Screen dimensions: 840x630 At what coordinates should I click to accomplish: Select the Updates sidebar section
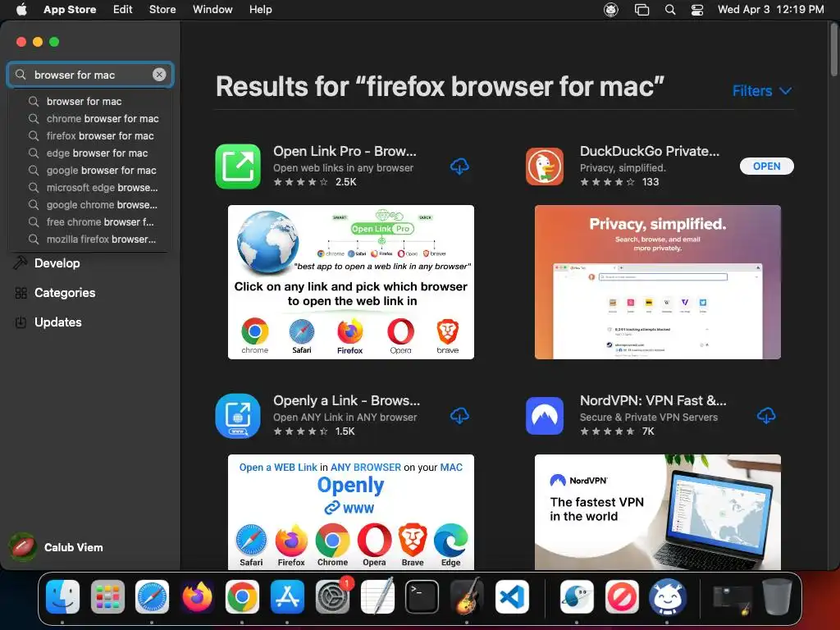(49, 322)
